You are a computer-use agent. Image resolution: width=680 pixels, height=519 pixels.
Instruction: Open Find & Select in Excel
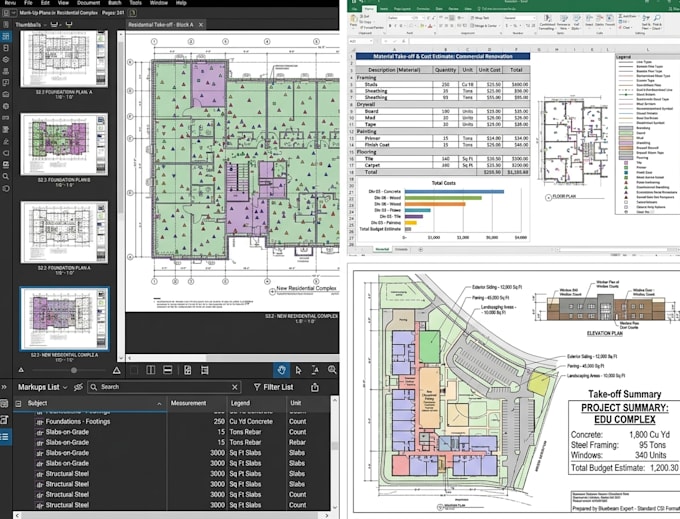[x=657, y=22]
